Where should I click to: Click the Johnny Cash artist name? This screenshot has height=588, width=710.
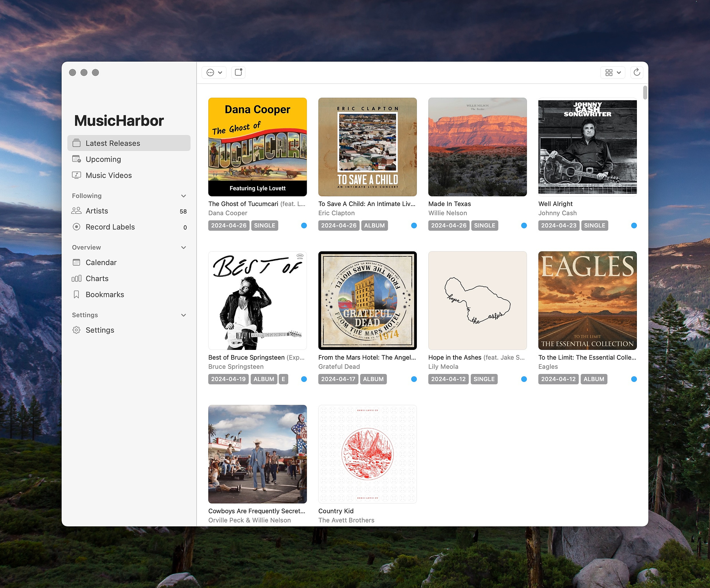click(x=557, y=213)
